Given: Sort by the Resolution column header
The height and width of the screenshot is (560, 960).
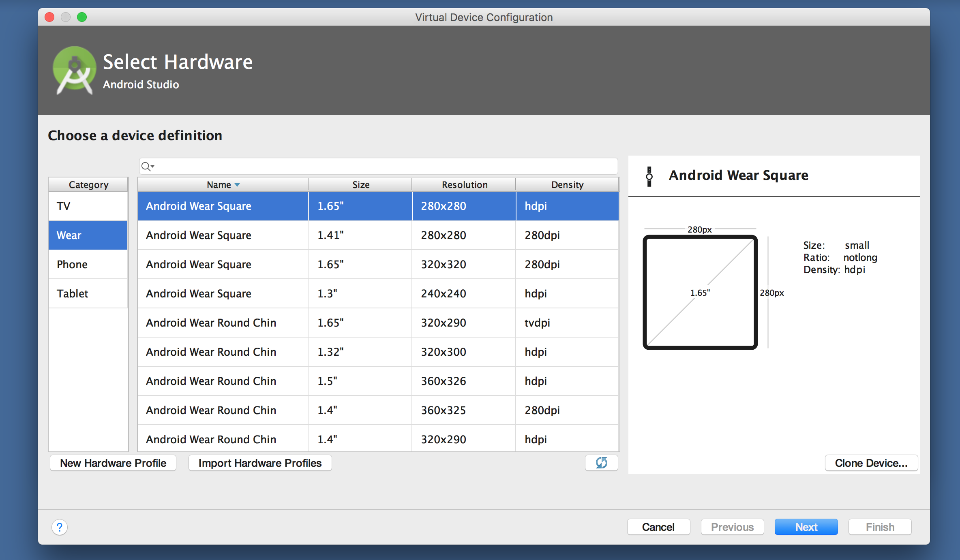Looking at the screenshot, I should pyautogui.click(x=464, y=184).
